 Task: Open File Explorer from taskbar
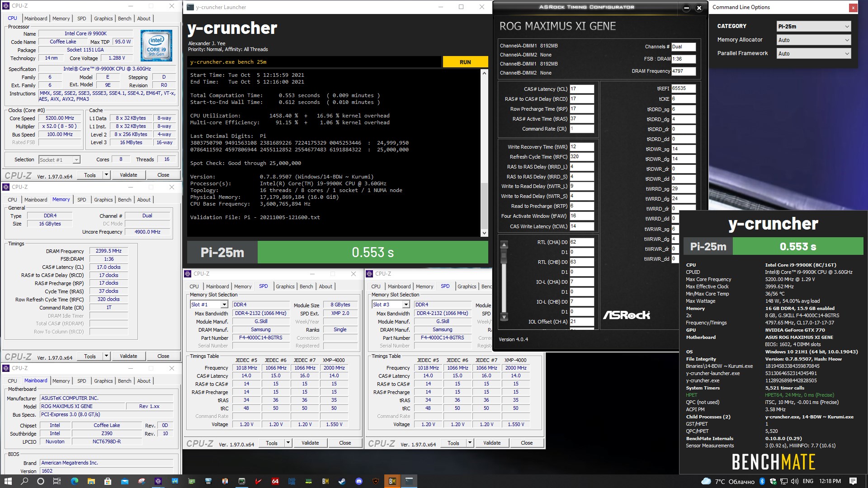pyautogui.click(x=91, y=481)
